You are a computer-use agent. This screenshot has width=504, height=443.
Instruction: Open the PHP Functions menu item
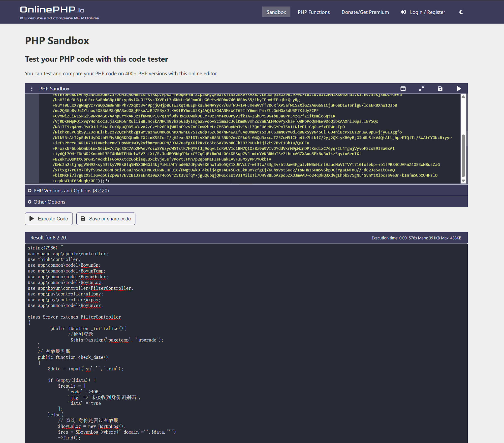pyautogui.click(x=314, y=12)
